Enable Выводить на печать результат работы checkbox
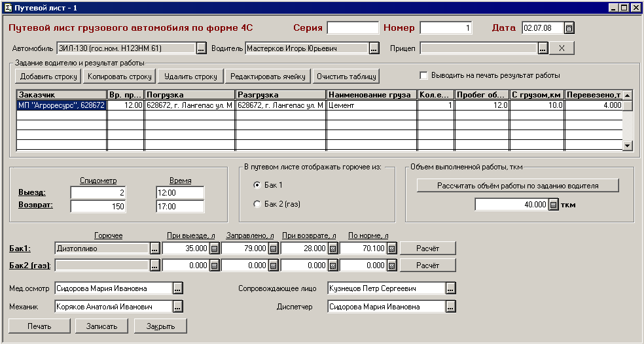 423,75
